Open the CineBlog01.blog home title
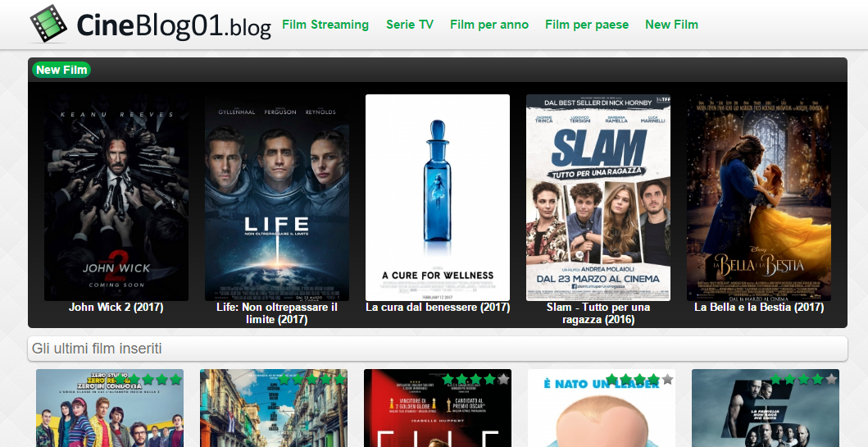868x447 pixels. click(174, 26)
